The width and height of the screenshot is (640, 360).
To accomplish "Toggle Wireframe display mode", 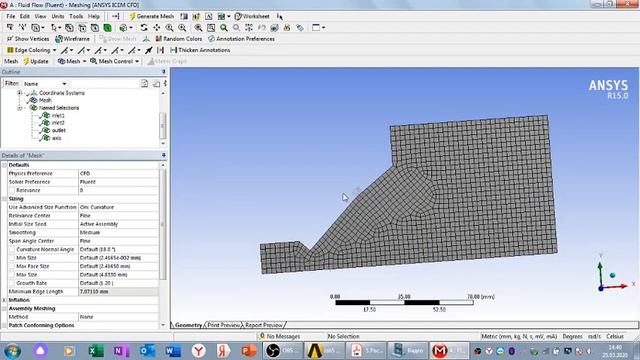I will [x=72, y=39].
